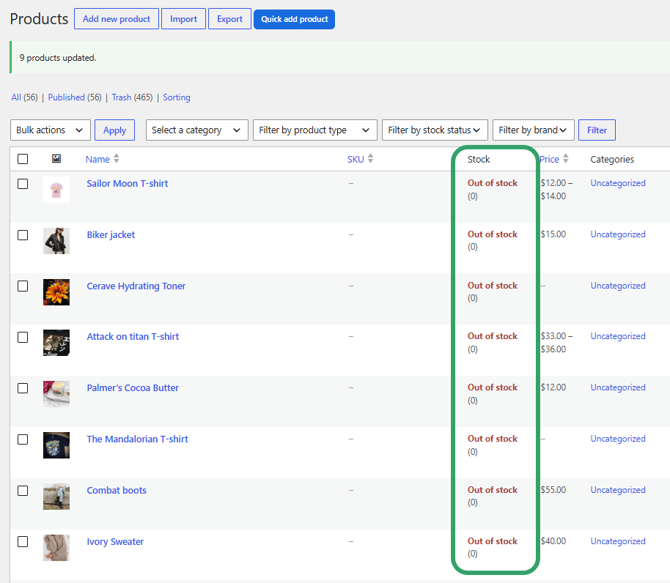Open The Mandalorian T-shirt link
The image size is (670, 583).
pos(137,439)
